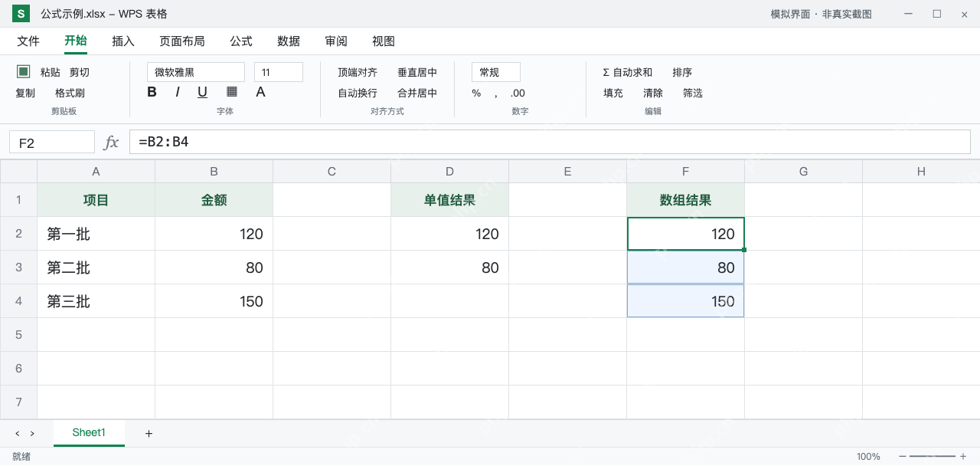Open the number format box 常规

(x=496, y=72)
